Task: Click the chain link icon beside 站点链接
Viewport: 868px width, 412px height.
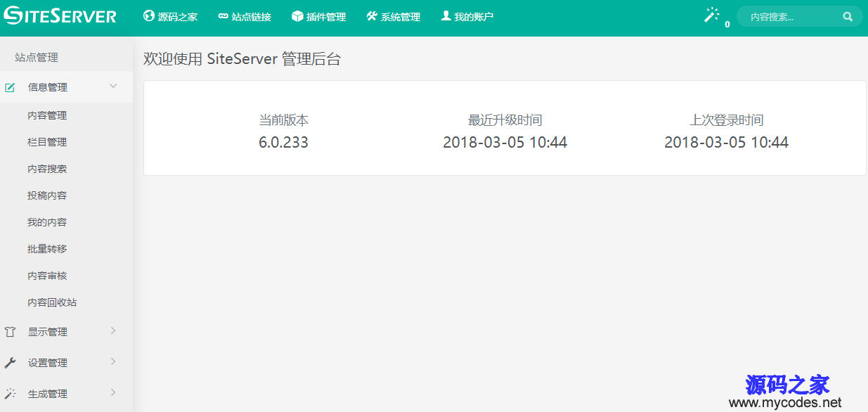Action: point(224,16)
